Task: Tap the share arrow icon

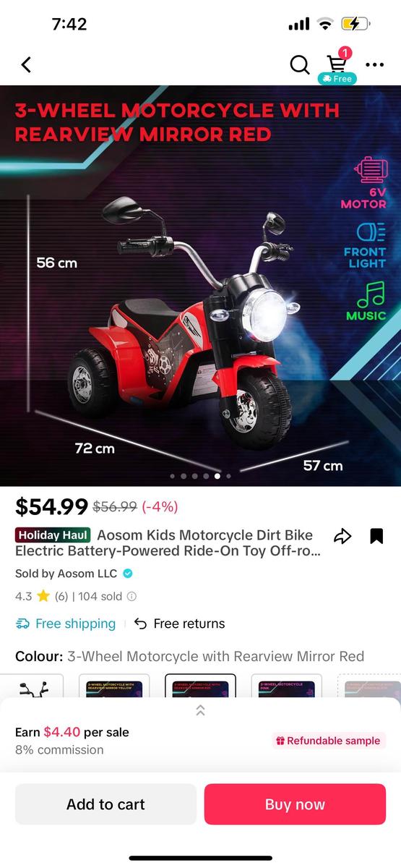Action: pos(342,536)
